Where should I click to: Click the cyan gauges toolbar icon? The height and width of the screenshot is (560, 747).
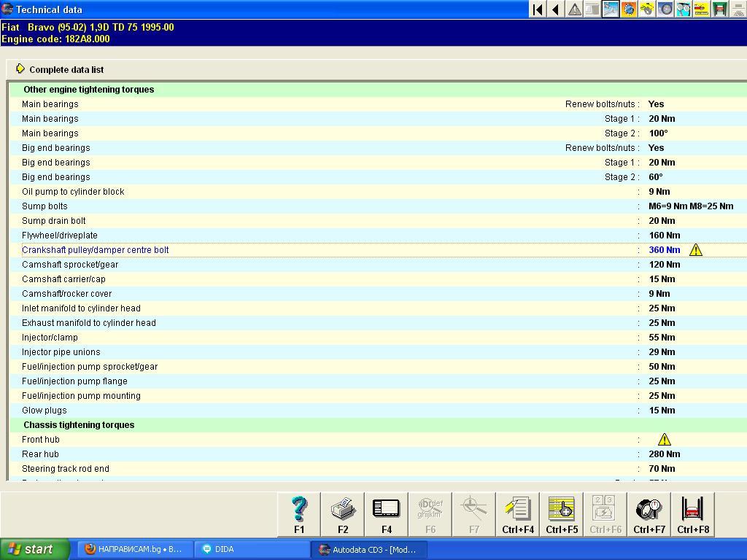pos(683,9)
